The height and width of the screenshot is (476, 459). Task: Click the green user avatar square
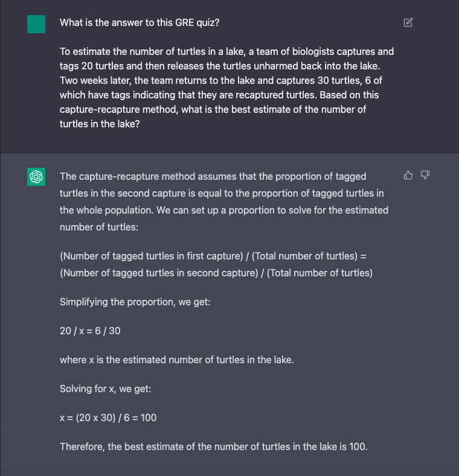tap(36, 24)
